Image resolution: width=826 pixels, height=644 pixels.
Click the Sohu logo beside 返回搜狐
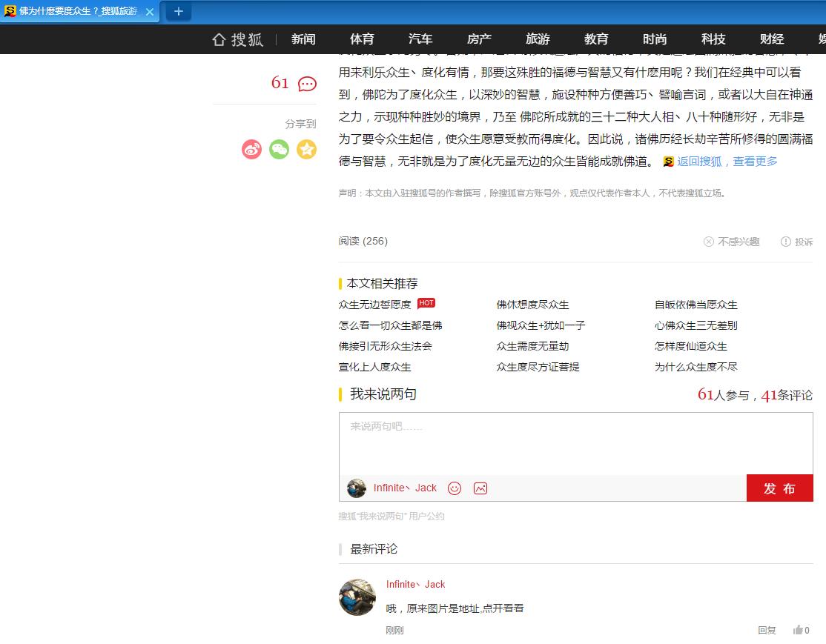pos(668,161)
